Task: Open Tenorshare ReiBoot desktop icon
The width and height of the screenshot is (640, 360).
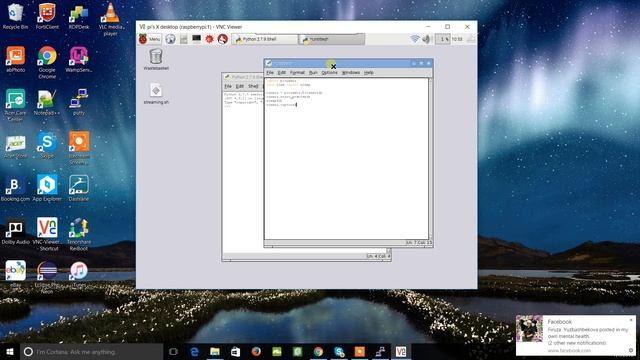Action: coord(79,235)
